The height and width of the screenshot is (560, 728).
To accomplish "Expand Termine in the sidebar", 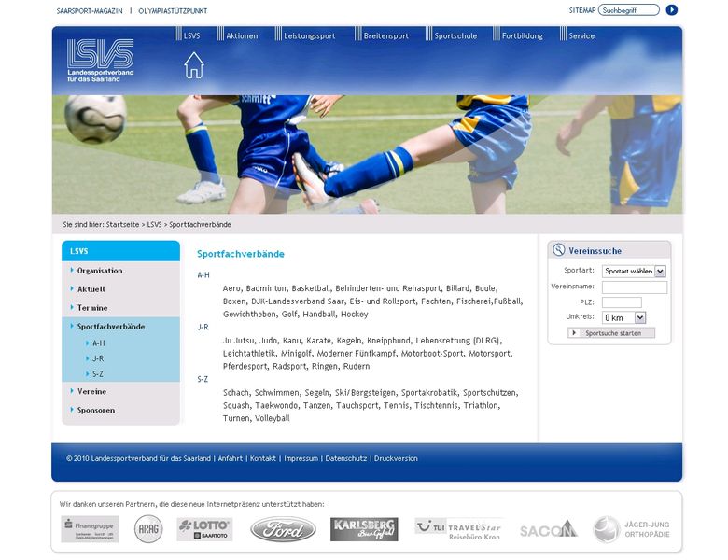I will pos(91,307).
